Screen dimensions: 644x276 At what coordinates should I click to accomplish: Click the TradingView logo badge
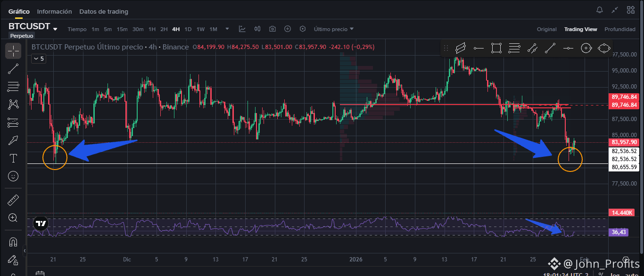click(x=41, y=224)
